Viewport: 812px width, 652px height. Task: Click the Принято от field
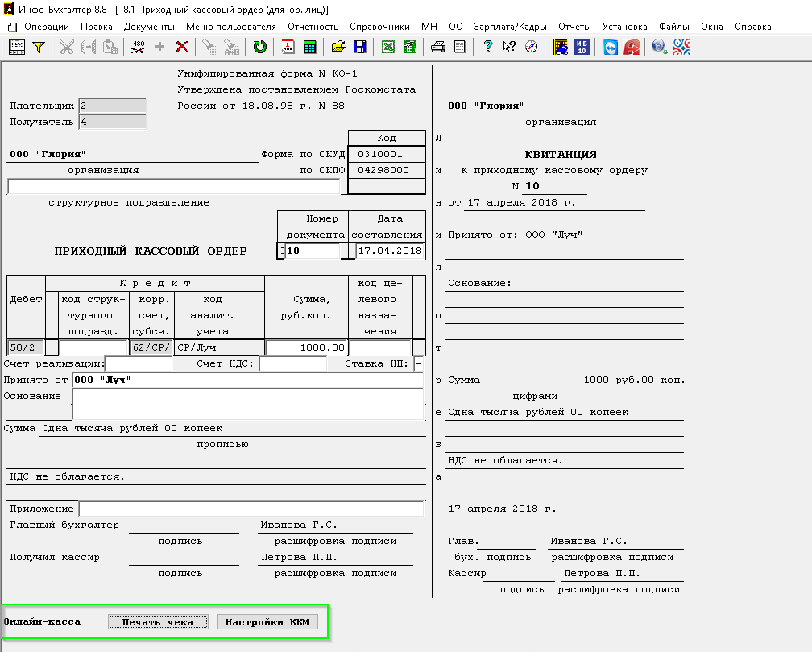click(248, 380)
